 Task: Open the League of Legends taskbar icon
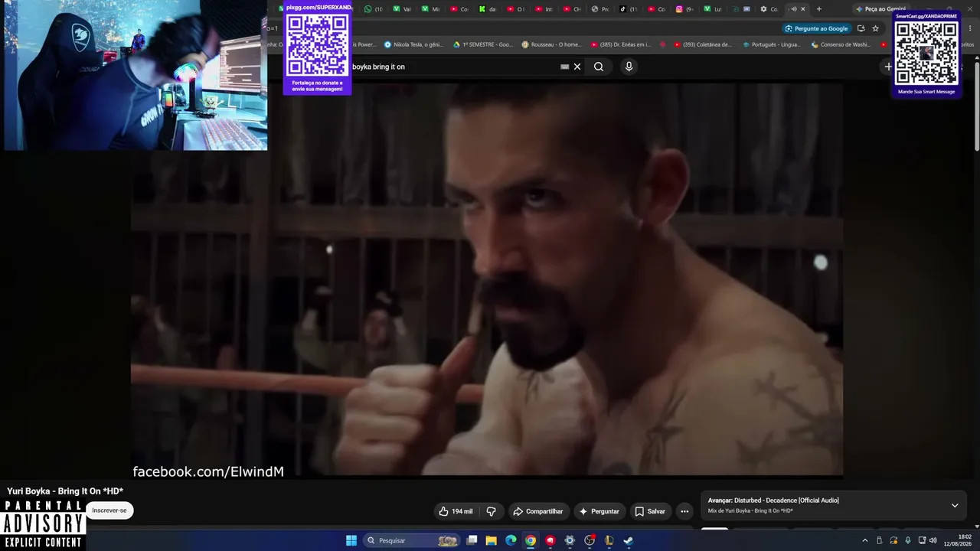tap(609, 540)
